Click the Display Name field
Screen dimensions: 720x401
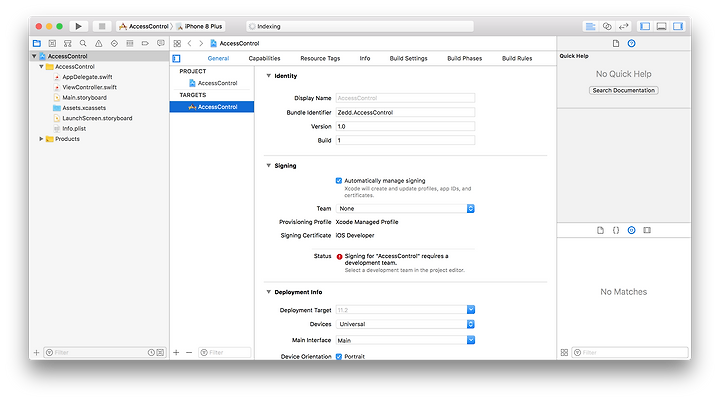click(x=405, y=98)
